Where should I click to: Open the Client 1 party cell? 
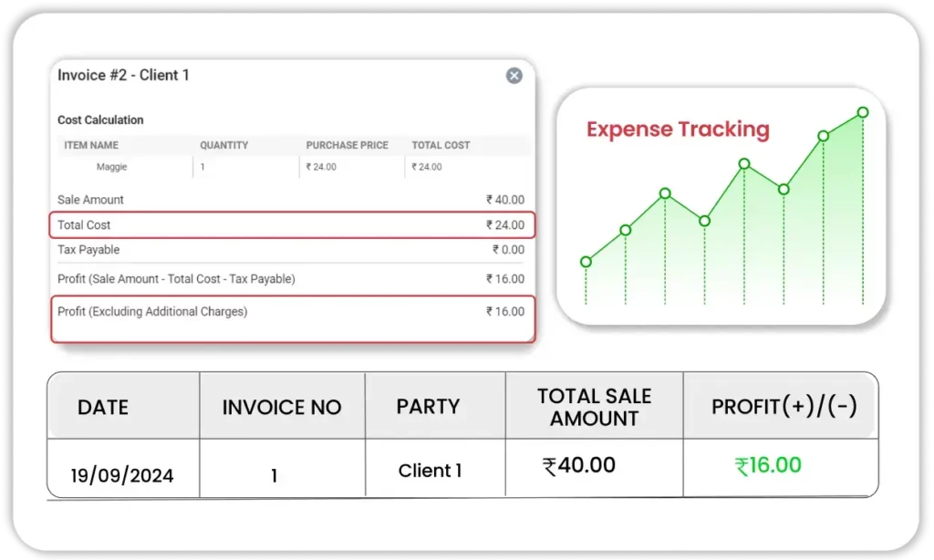coord(430,471)
